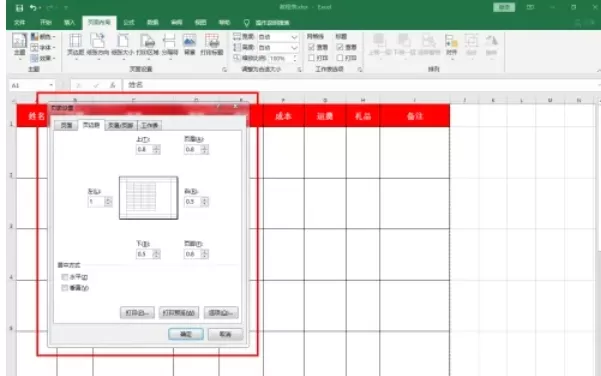
Task: Click the Undo arrow in the quick access toolbar
Action: (33, 8)
